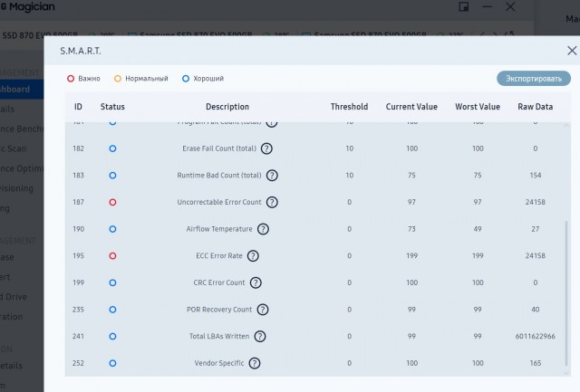The image size is (580, 392).
Task: Click the Worst Value column header
Action: (478, 107)
